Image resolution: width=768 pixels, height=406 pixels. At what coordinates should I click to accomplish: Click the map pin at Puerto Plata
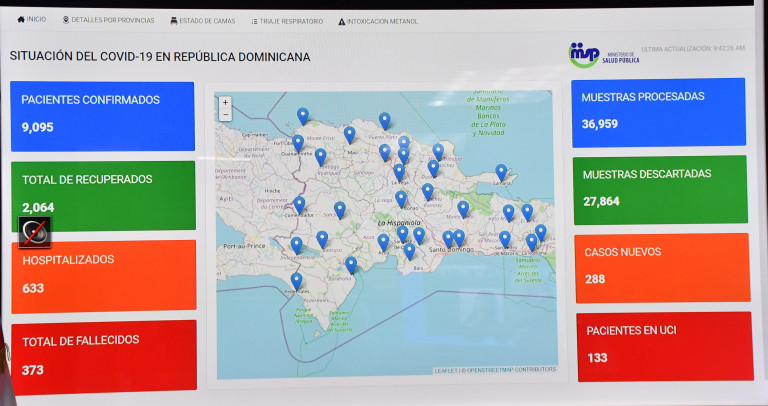(x=384, y=120)
